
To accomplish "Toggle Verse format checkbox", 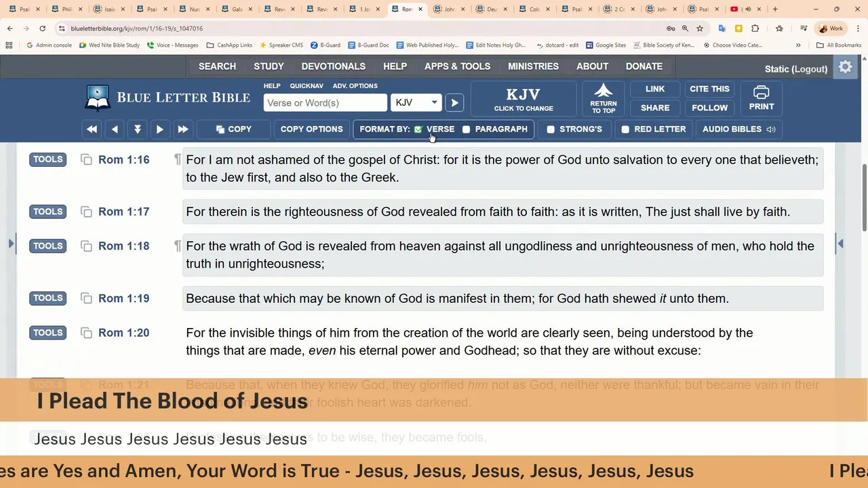I will 418,129.
